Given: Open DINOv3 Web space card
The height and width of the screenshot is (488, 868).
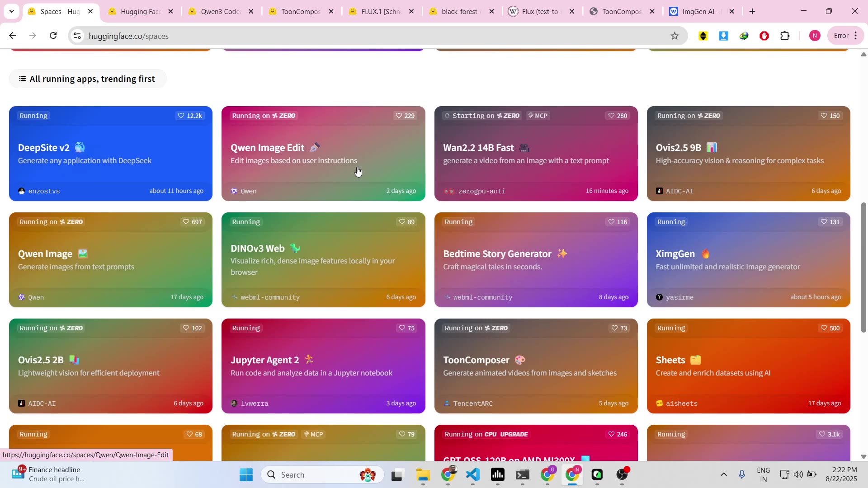Looking at the screenshot, I should [x=323, y=260].
